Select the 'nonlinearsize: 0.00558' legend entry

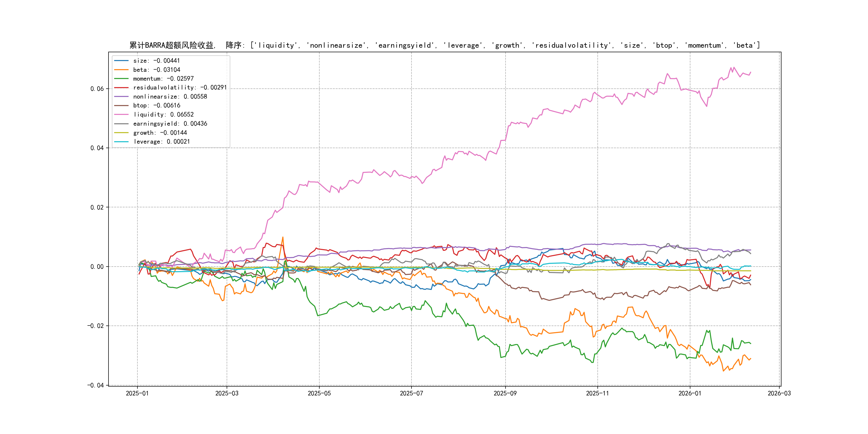click(x=170, y=97)
